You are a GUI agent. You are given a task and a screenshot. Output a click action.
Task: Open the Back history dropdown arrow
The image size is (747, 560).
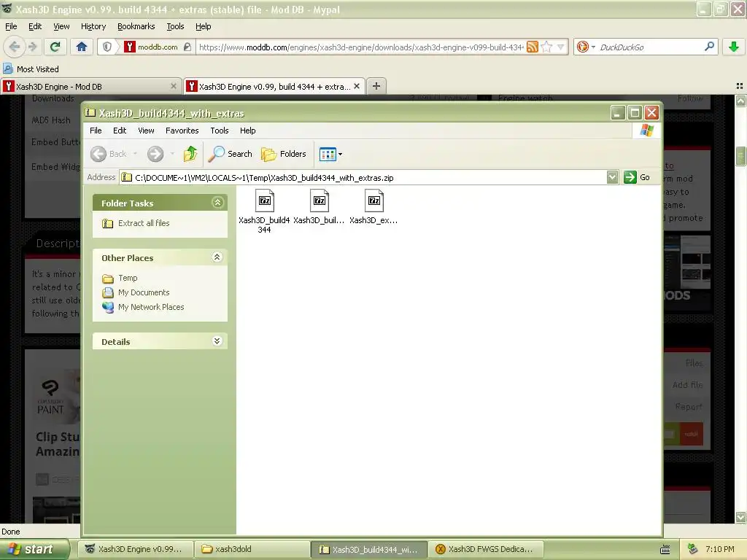(x=135, y=154)
